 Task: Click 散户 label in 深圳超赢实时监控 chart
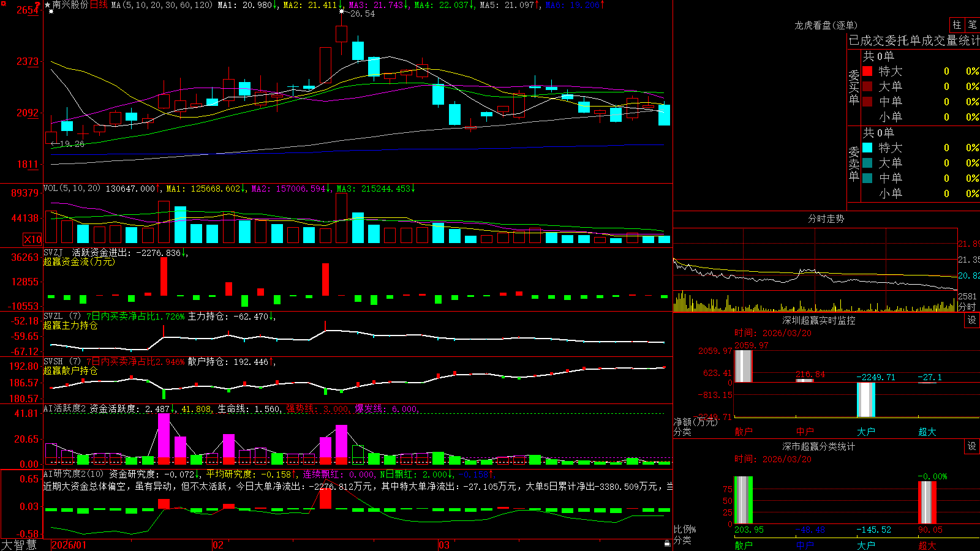[x=744, y=432]
